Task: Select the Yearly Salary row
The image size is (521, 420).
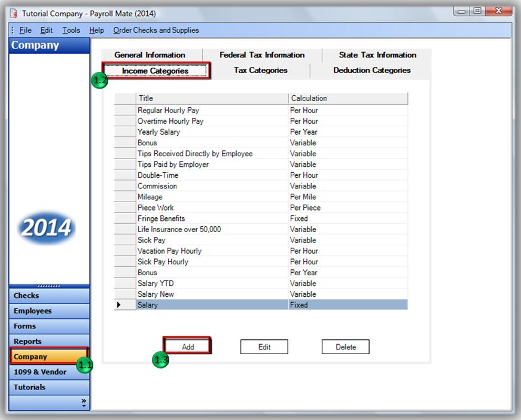Action: [x=261, y=132]
